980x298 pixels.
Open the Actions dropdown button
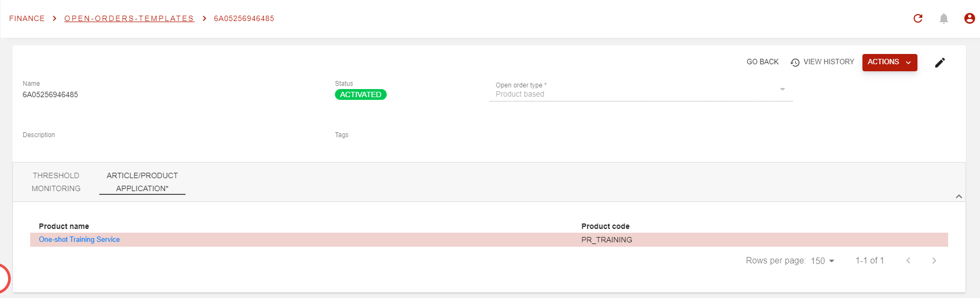coord(889,62)
